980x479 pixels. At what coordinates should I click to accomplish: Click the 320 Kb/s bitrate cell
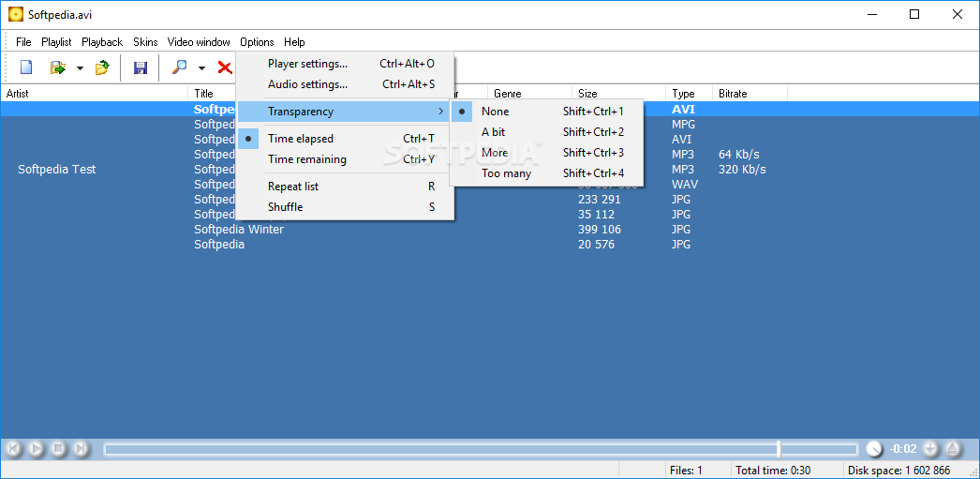click(x=743, y=170)
